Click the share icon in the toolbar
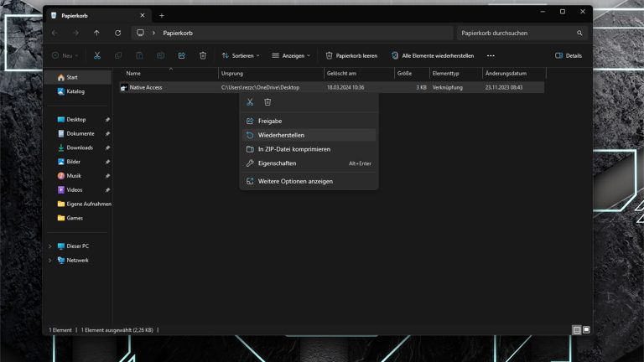 tap(181, 55)
